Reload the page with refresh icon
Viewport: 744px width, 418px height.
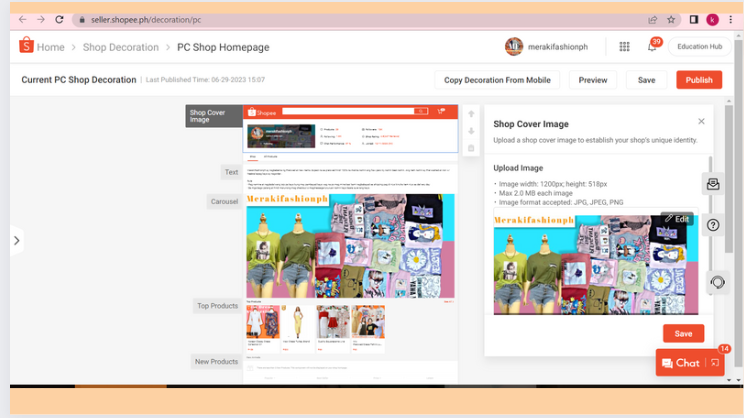59,19
